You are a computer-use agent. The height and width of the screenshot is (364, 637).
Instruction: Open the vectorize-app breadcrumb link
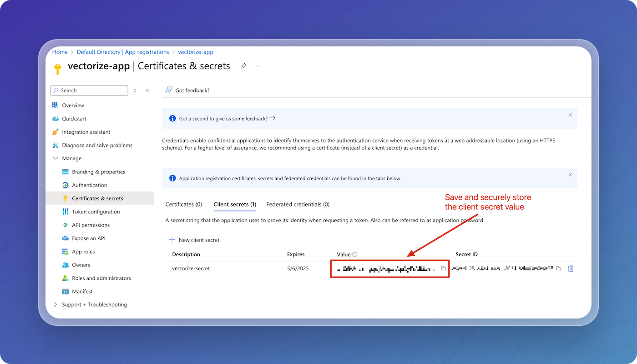pyautogui.click(x=196, y=52)
